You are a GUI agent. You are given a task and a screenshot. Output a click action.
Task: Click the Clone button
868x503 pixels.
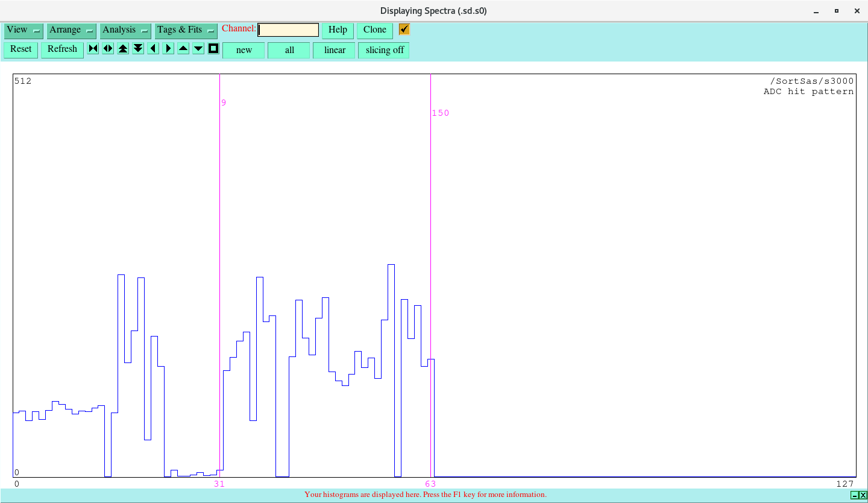[374, 30]
